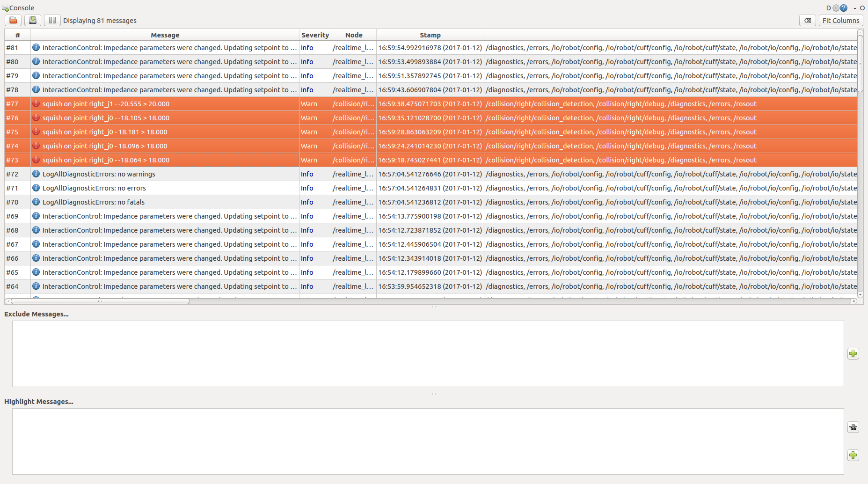Viewport: 868px width, 484px height.
Task: Select message row #79
Action: point(430,76)
